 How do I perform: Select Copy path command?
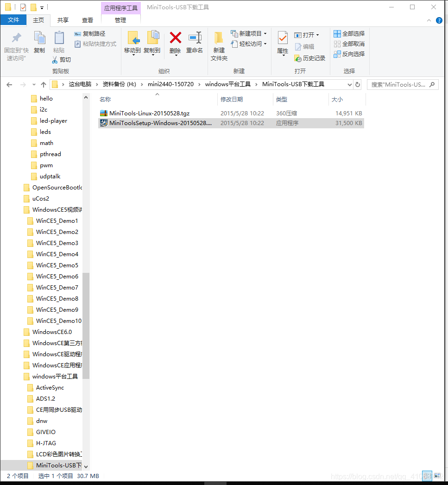pos(90,34)
